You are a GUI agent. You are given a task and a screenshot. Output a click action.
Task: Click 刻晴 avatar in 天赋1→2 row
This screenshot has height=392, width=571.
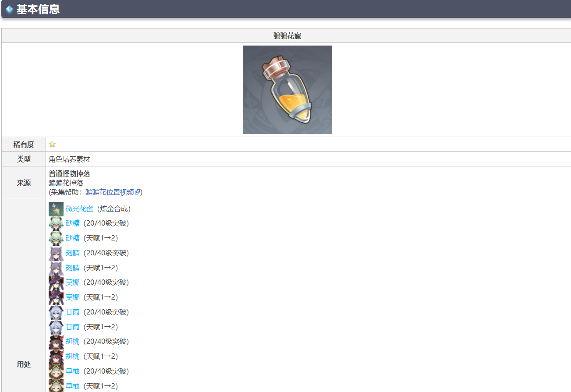point(56,268)
